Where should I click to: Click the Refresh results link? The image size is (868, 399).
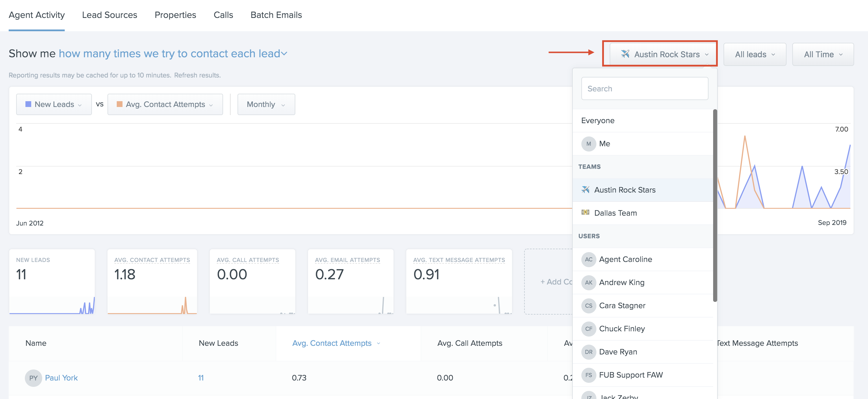pos(197,75)
